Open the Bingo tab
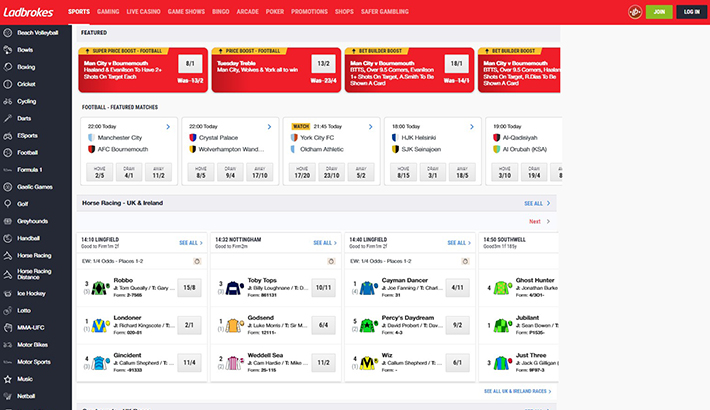The image size is (710, 410). (x=221, y=12)
